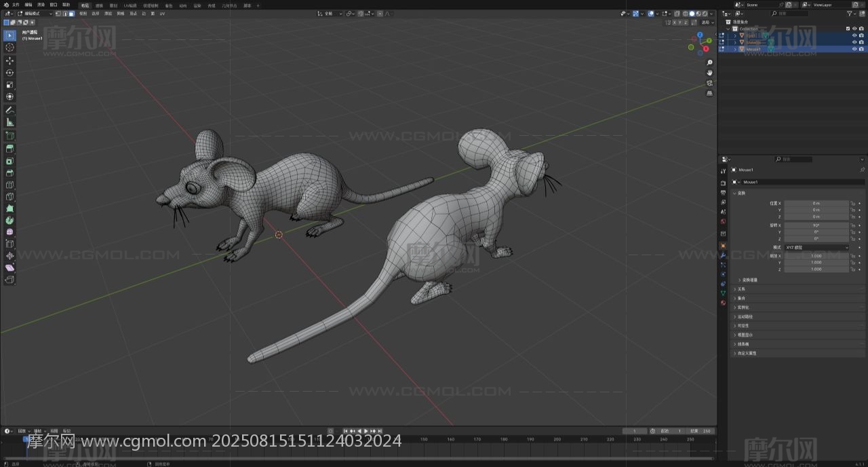Image resolution: width=868 pixels, height=467 pixels.
Task: Open the 编辑模式 mode dropdown
Action: tap(35, 14)
